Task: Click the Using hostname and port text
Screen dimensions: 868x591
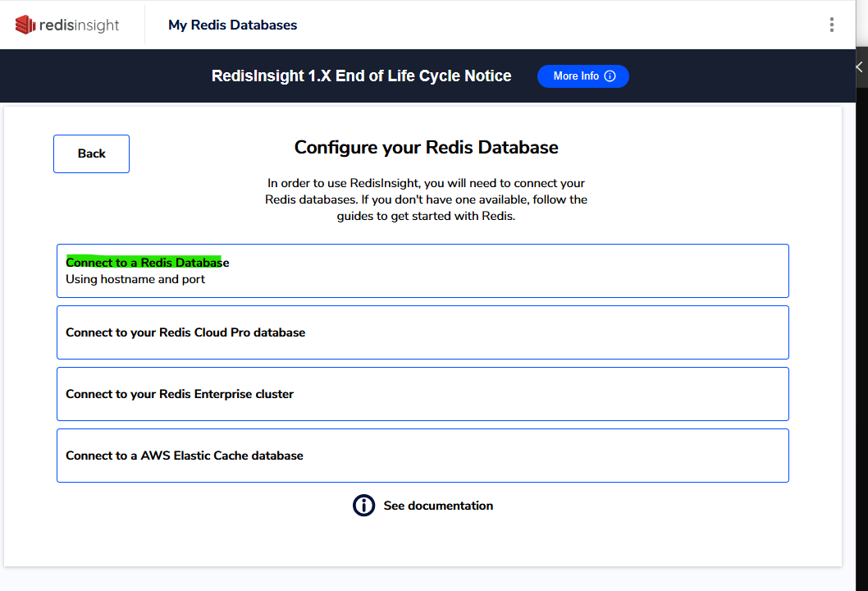Action: coord(135,279)
